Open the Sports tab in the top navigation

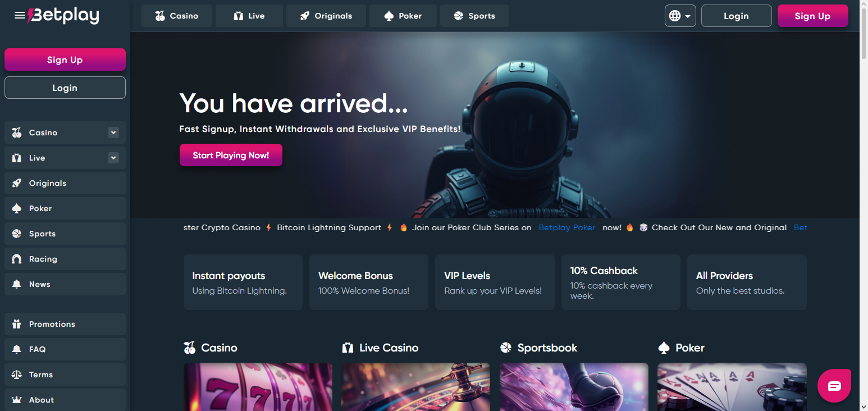click(474, 16)
